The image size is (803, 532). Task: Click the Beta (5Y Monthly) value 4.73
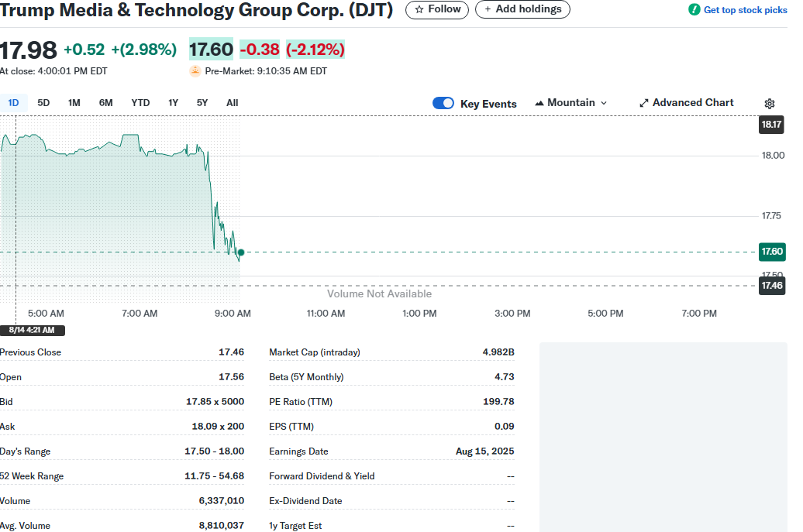click(x=505, y=376)
